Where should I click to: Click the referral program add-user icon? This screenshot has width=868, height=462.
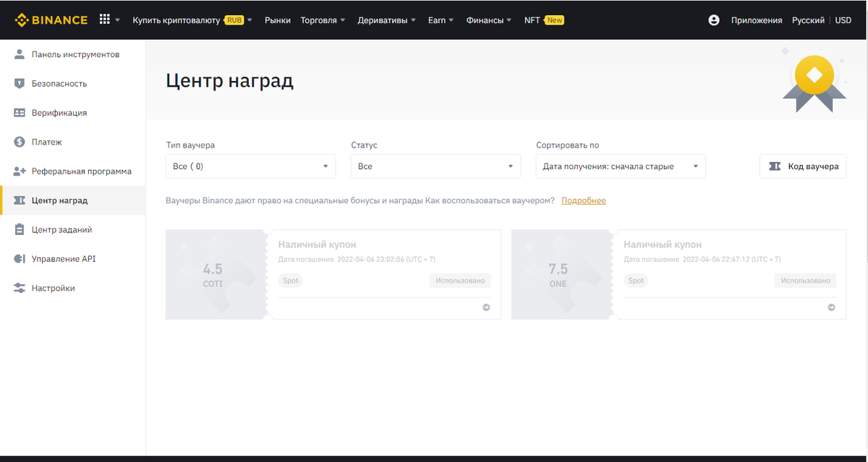[x=20, y=171]
